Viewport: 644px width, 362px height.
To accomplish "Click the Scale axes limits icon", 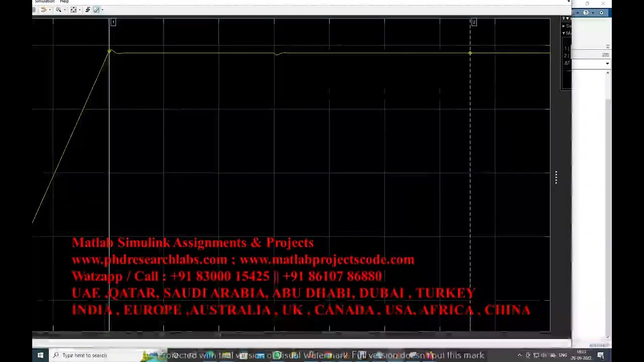I will tap(73, 10).
